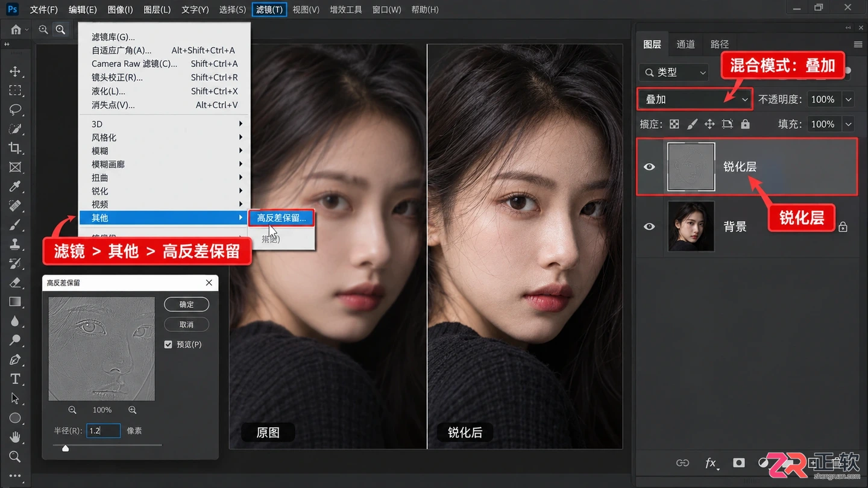Open the 叠加 blend mode dropdown
Screen dimensions: 868x488
coord(695,99)
